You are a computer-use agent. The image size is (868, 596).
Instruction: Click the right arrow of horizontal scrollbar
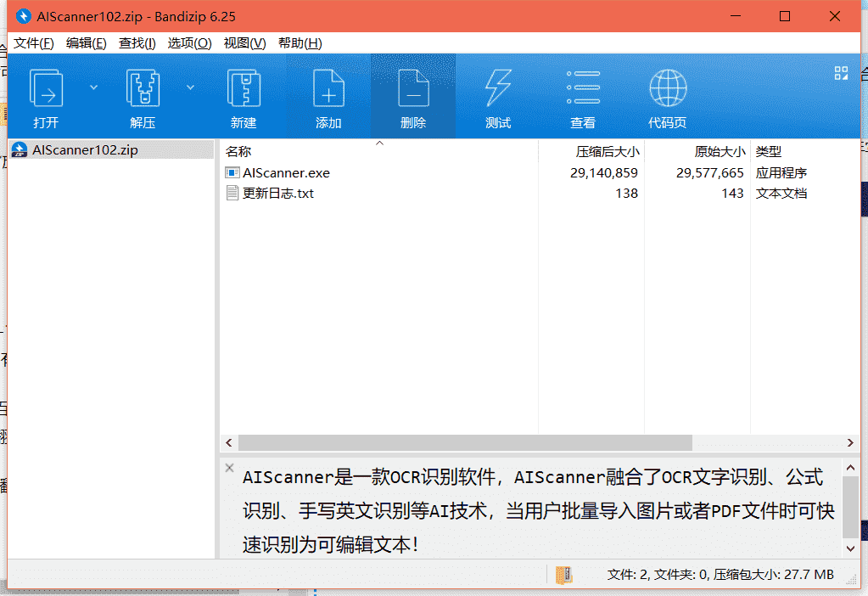click(850, 442)
